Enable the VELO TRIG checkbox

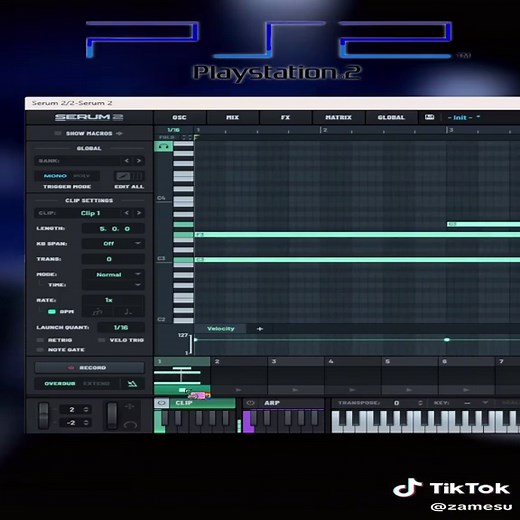coord(102,340)
